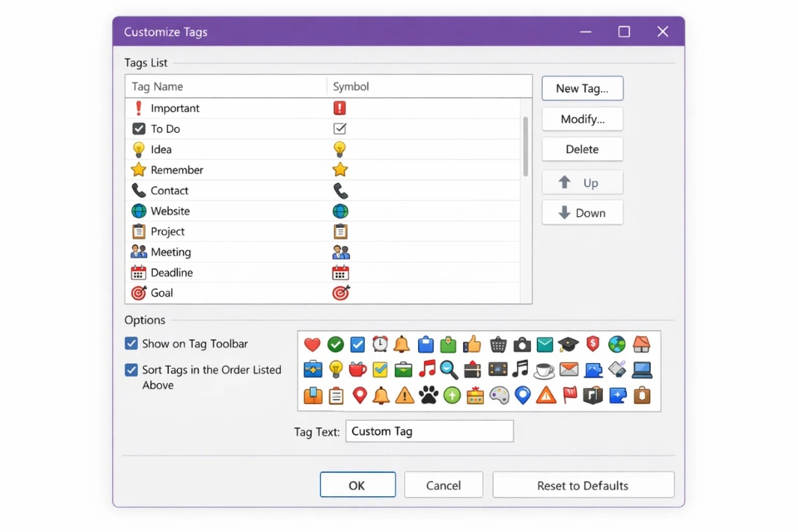The width and height of the screenshot is (798, 532).
Task: Select the light bulb symbol
Action: click(334, 369)
